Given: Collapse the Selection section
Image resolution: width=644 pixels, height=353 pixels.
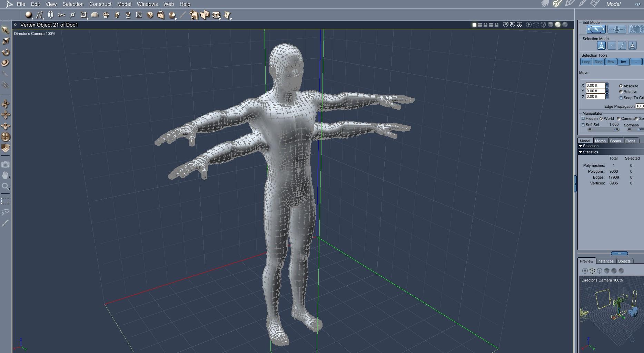Looking at the screenshot, I should (581, 146).
